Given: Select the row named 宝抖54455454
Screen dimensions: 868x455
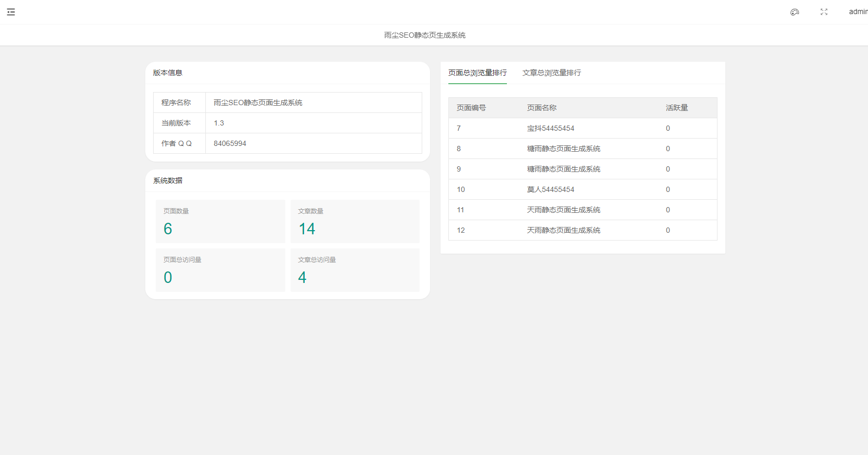Looking at the screenshot, I should [550, 128].
